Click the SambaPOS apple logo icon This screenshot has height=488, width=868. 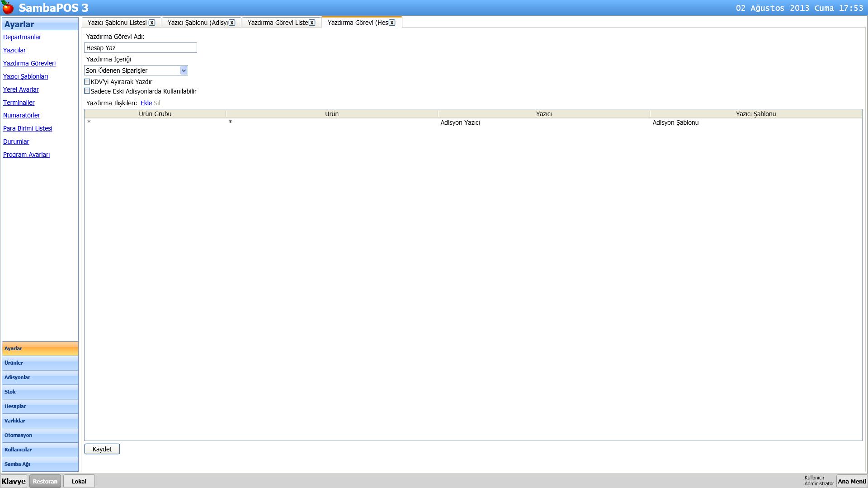[8, 8]
